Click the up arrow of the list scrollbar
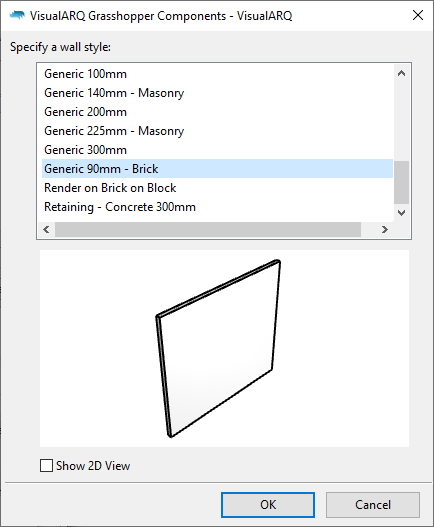Screen dimensions: 434x527 (401, 73)
